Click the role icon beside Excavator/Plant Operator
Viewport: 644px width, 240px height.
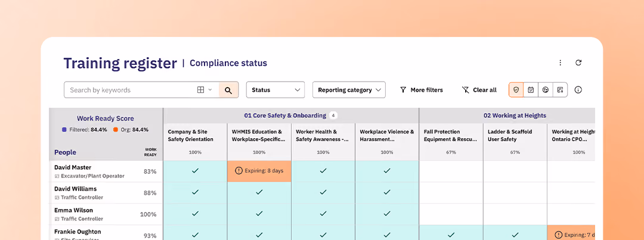(57, 176)
